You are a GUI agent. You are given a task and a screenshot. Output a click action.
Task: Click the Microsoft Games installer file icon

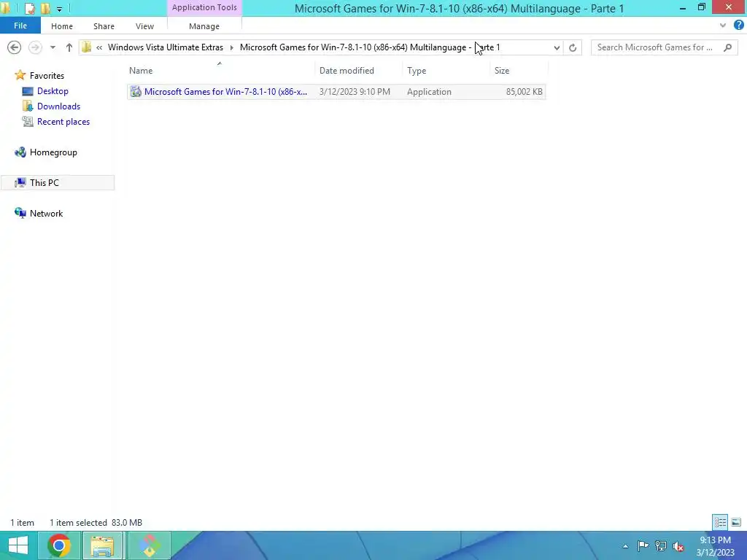point(136,91)
